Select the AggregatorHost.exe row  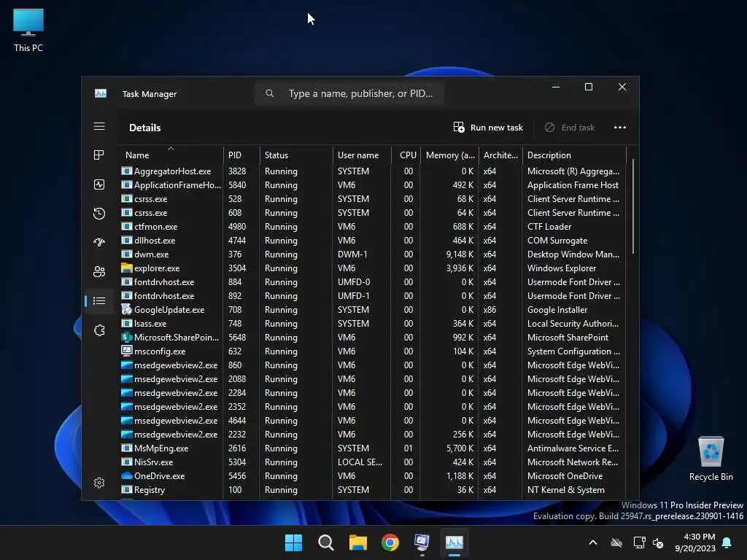coord(372,171)
